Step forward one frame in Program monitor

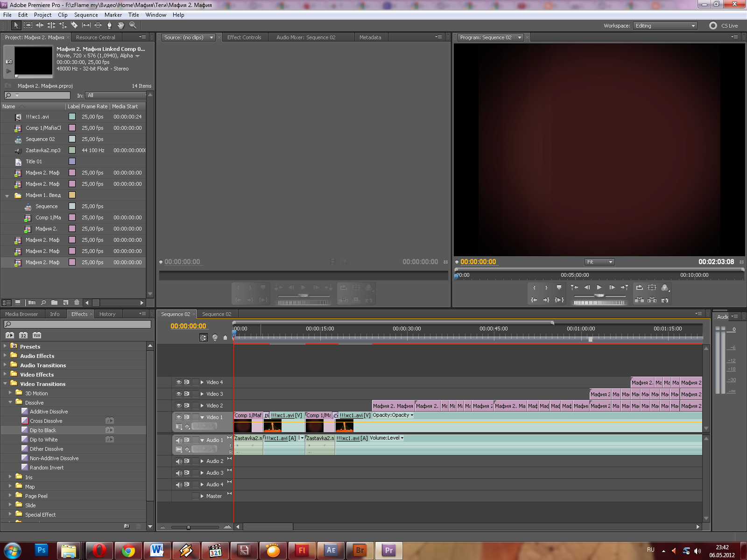click(x=612, y=287)
